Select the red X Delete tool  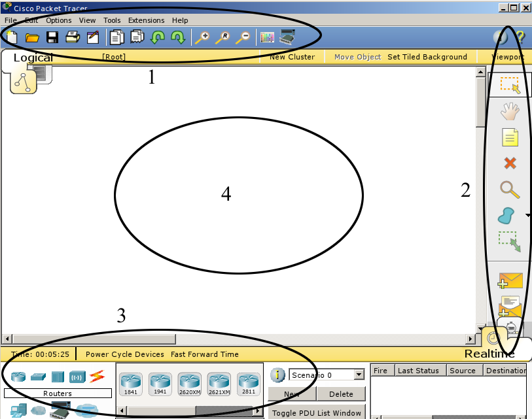pyautogui.click(x=510, y=163)
